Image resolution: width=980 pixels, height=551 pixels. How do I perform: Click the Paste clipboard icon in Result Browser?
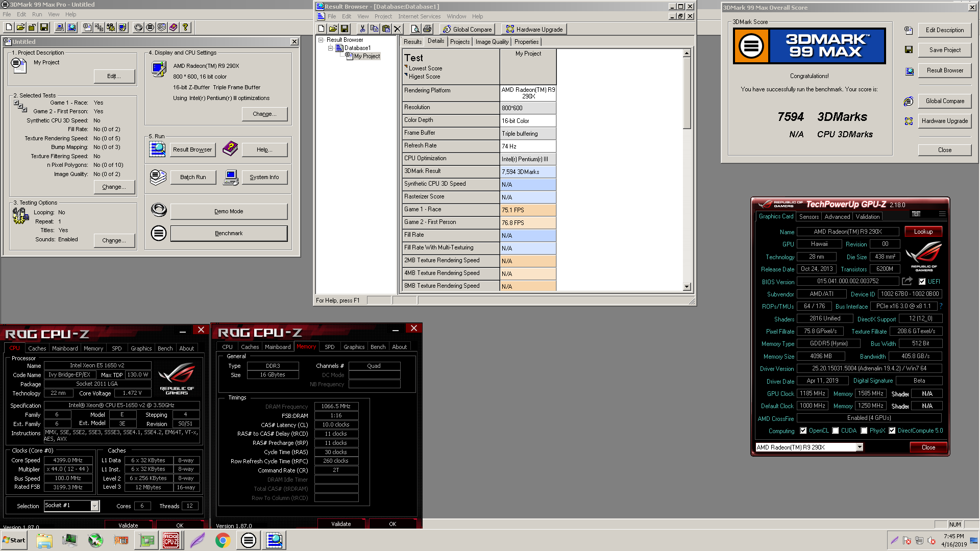pos(386,29)
